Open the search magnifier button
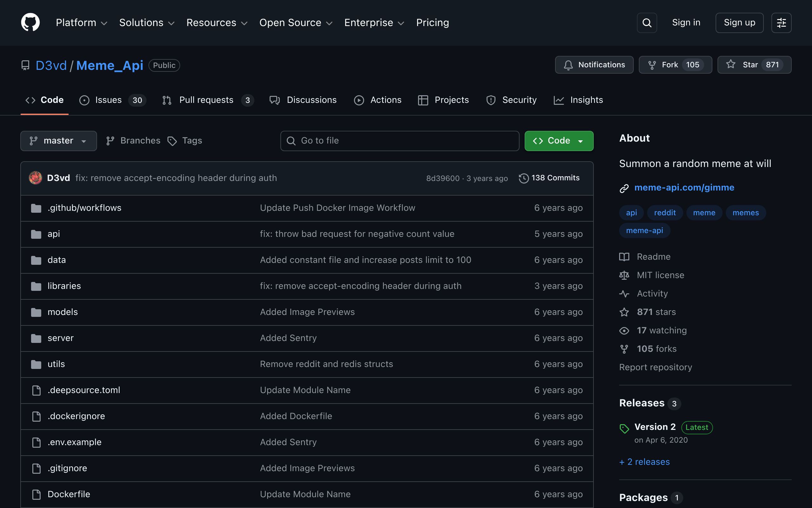Image resolution: width=812 pixels, height=508 pixels. coord(646,23)
